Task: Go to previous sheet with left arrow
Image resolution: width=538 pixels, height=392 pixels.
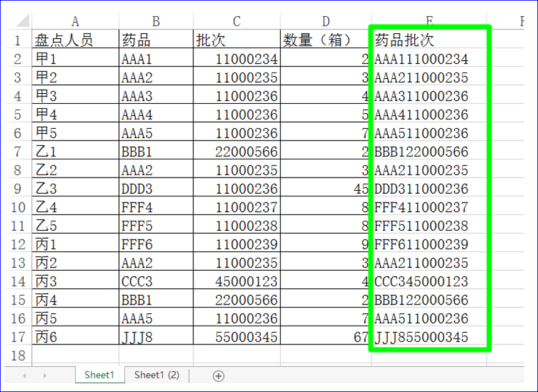Action: (x=24, y=376)
